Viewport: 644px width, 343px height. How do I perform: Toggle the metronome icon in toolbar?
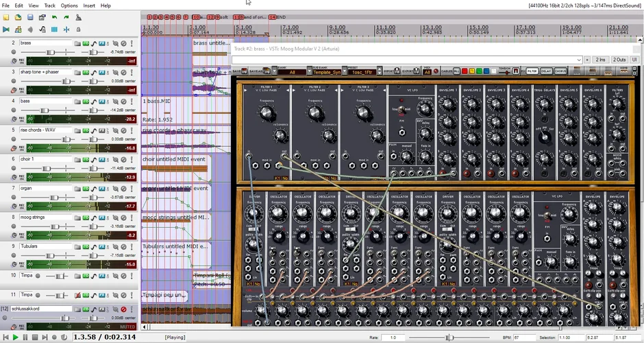(x=79, y=17)
